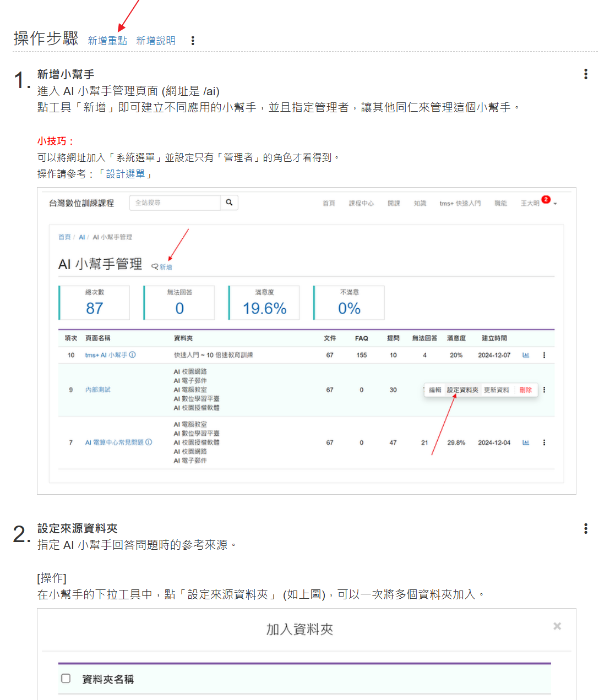The image size is (610, 700).
Task: Expand the row menu for tms+ AI 小幫手
Action: click(544, 356)
